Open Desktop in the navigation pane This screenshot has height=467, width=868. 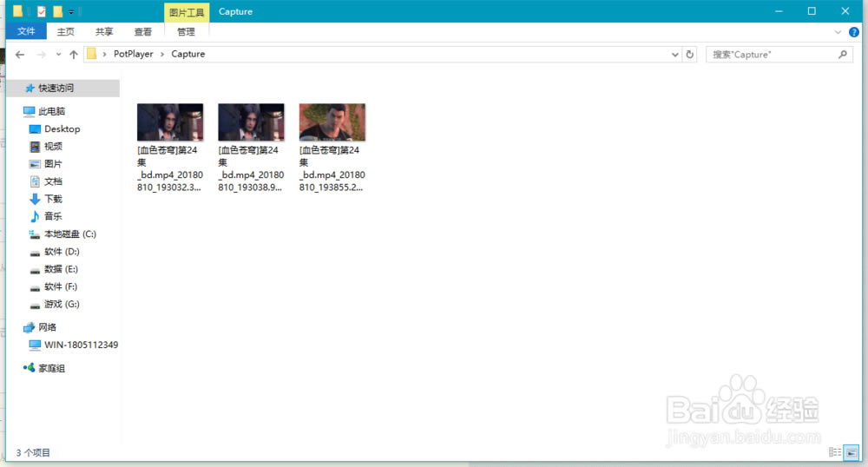(62, 129)
